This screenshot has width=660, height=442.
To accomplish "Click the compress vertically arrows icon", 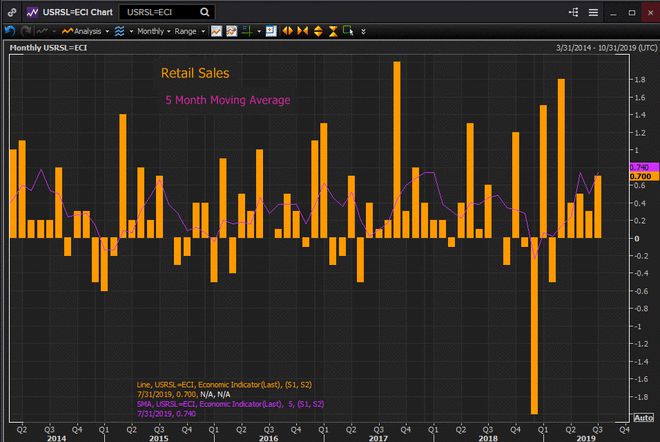I will pyautogui.click(x=333, y=31).
